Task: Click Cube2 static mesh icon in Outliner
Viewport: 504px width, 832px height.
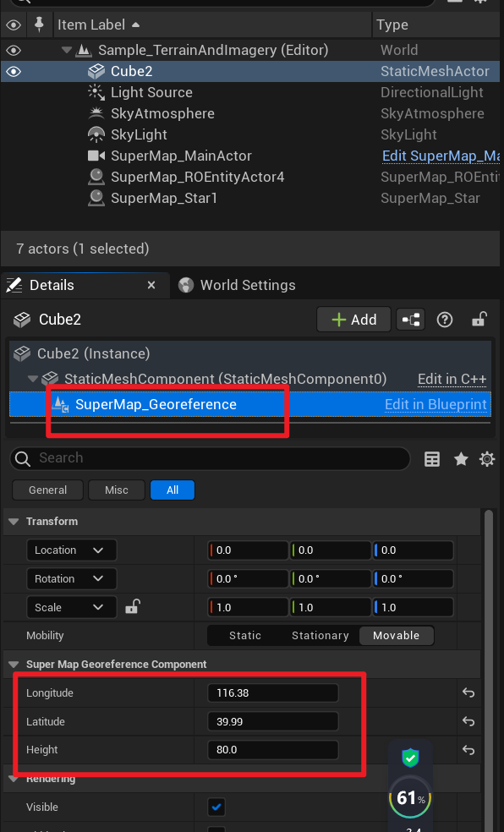Action: click(x=96, y=71)
